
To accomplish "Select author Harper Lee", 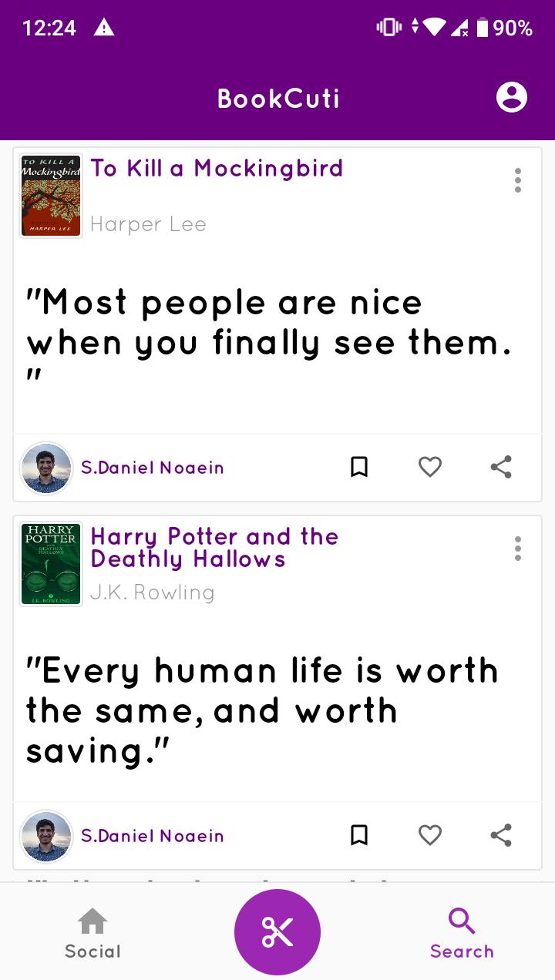I will click(148, 224).
